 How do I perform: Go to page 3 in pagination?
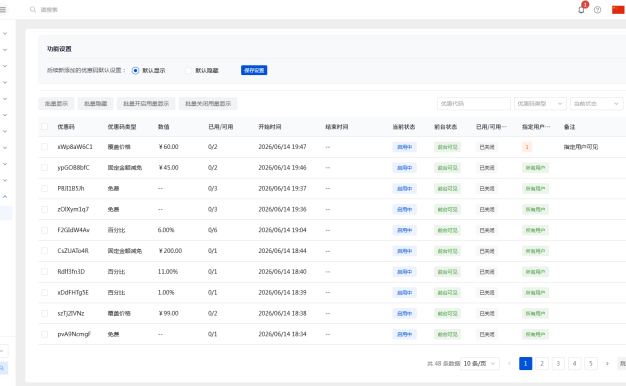coord(558,363)
